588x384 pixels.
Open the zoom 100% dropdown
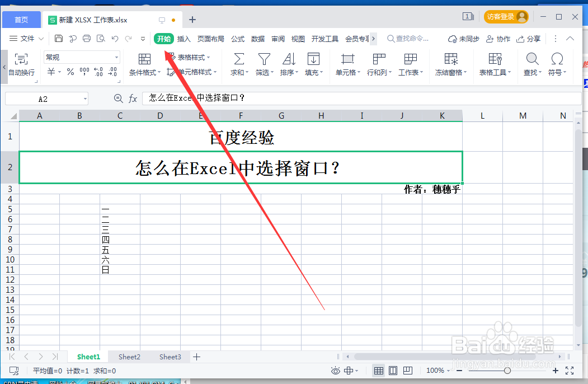(x=438, y=371)
